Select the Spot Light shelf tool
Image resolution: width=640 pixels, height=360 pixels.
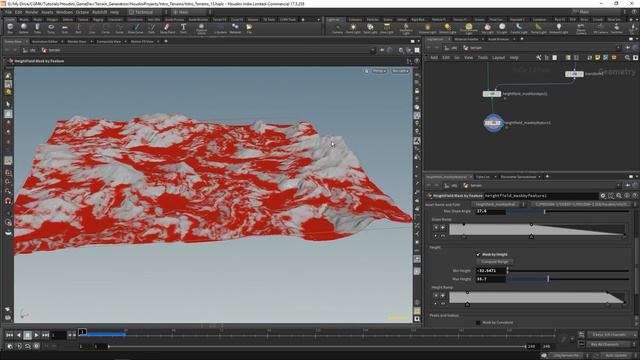click(370, 28)
